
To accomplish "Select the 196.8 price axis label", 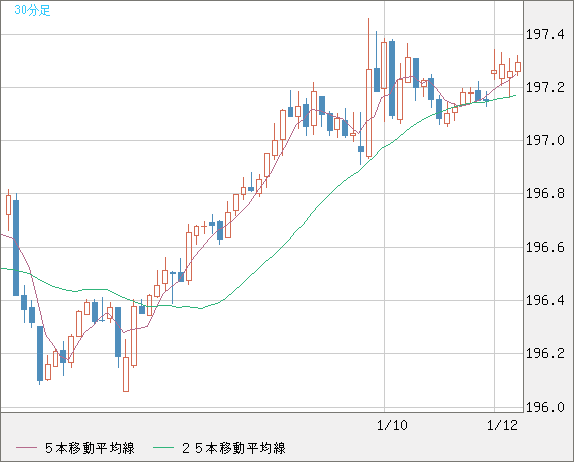I will click(545, 193).
